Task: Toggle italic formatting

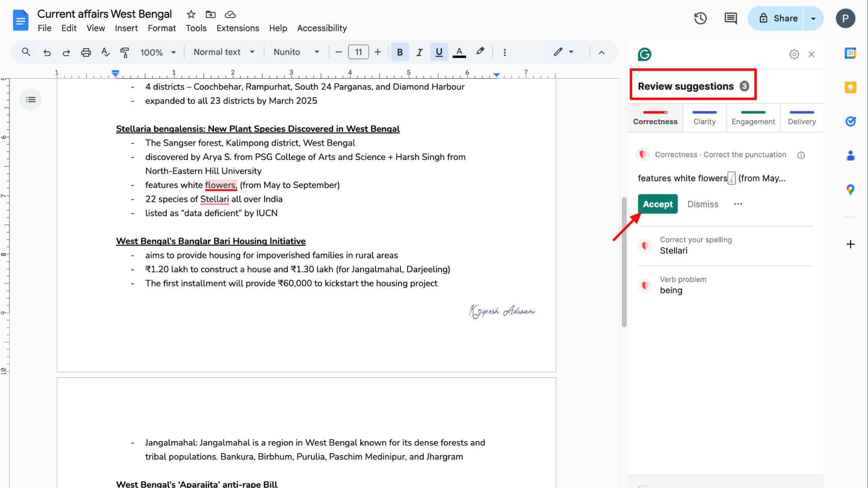Action: 419,52
